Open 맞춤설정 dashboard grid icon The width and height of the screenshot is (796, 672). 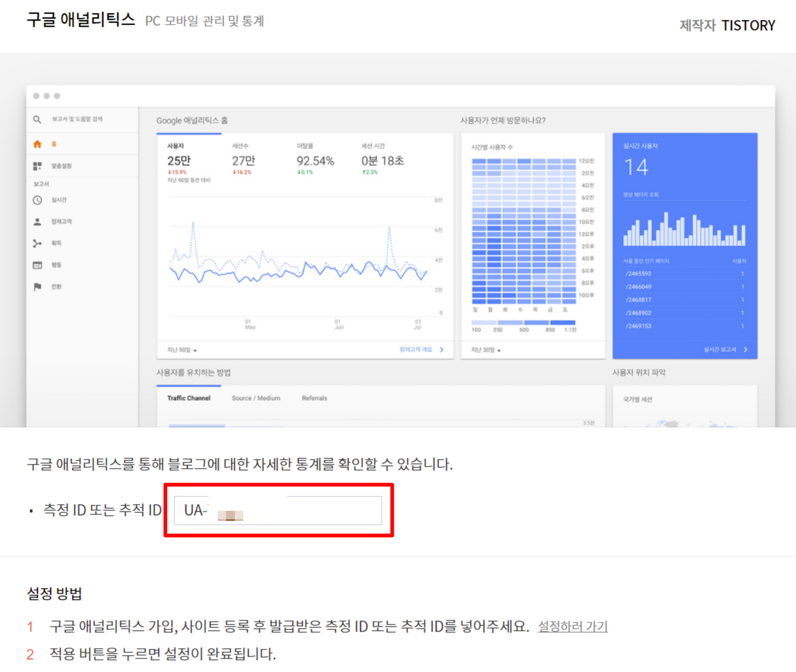(x=37, y=166)
